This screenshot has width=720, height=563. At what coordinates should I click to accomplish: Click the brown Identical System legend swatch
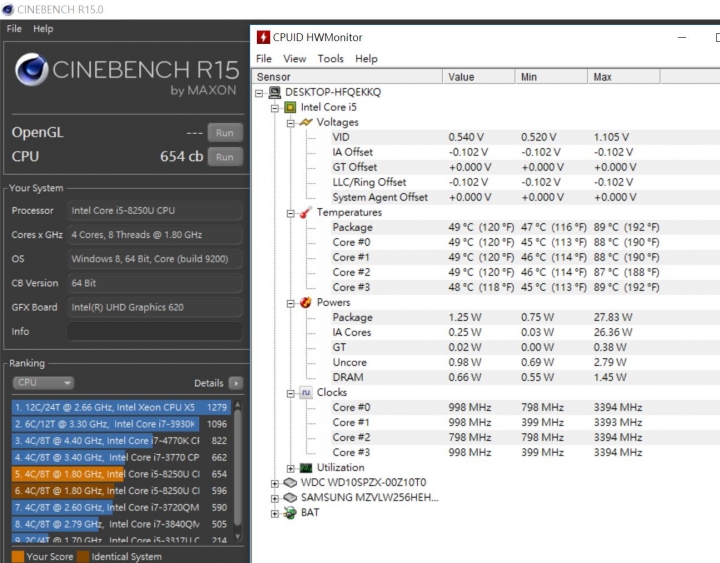(x=83, y=557)
